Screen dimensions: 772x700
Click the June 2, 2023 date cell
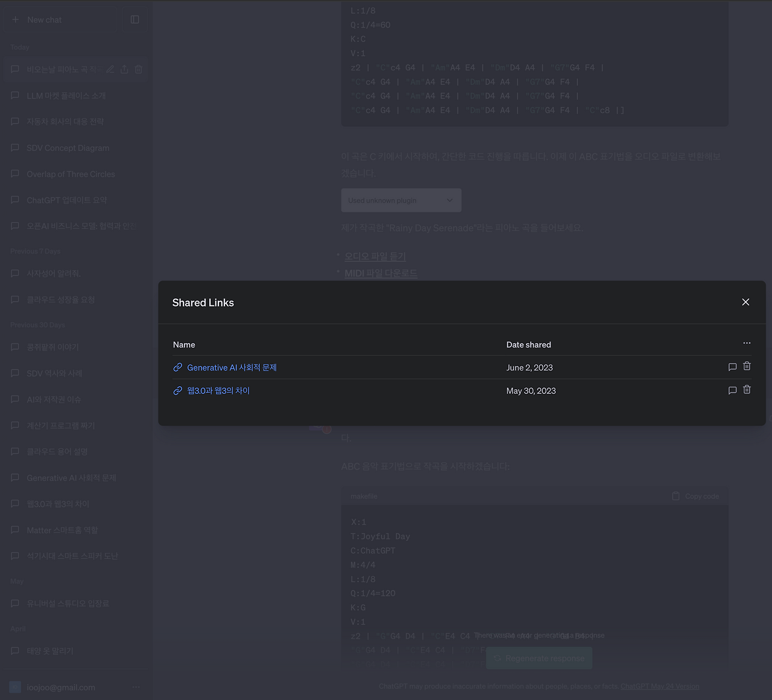[530, 367]
